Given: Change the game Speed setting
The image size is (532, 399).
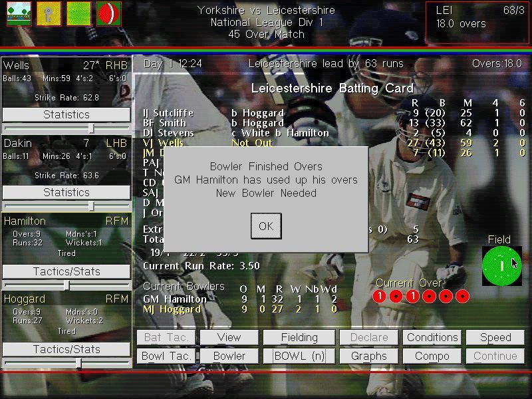Looking at the screenshot, I should (495, 337).
